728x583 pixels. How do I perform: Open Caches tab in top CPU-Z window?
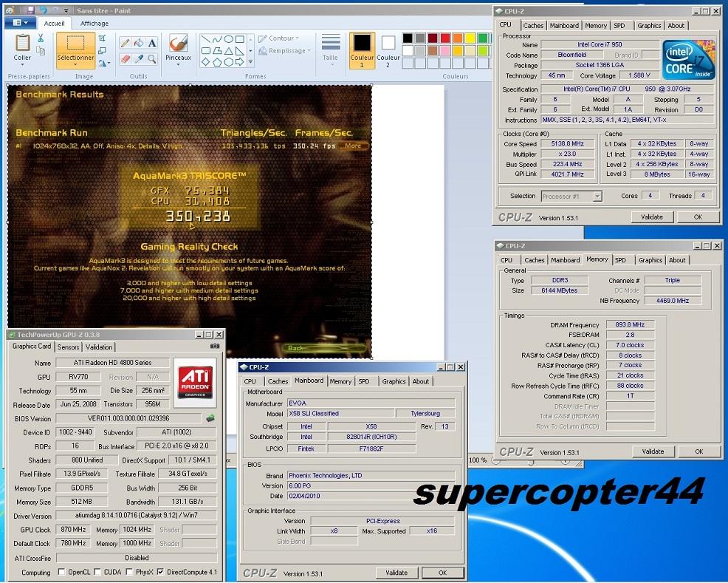[x=533, y=26]
